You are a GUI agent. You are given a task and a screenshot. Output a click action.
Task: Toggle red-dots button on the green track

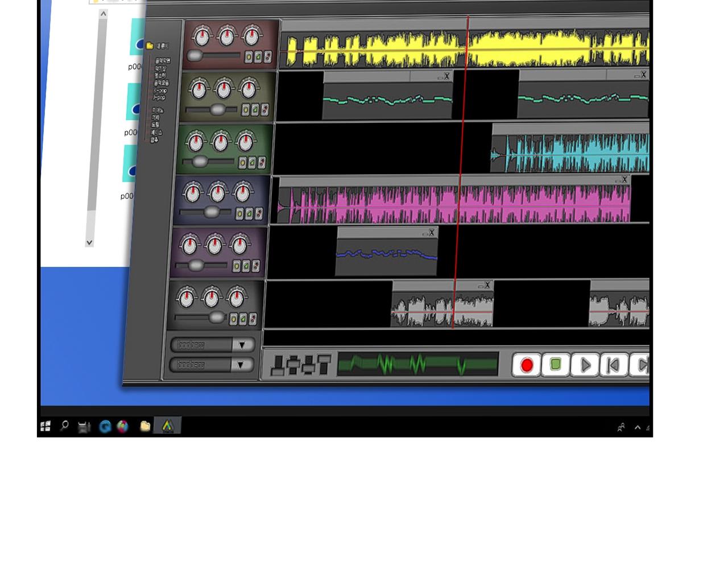(262, 163)
